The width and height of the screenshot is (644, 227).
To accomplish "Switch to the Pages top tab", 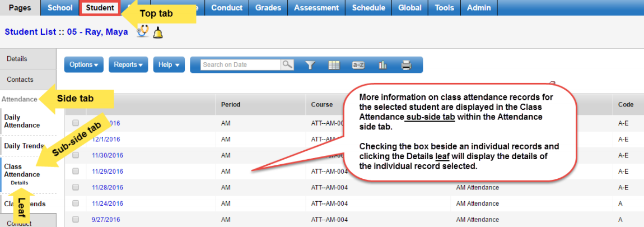I will click(x=20, y=8).
